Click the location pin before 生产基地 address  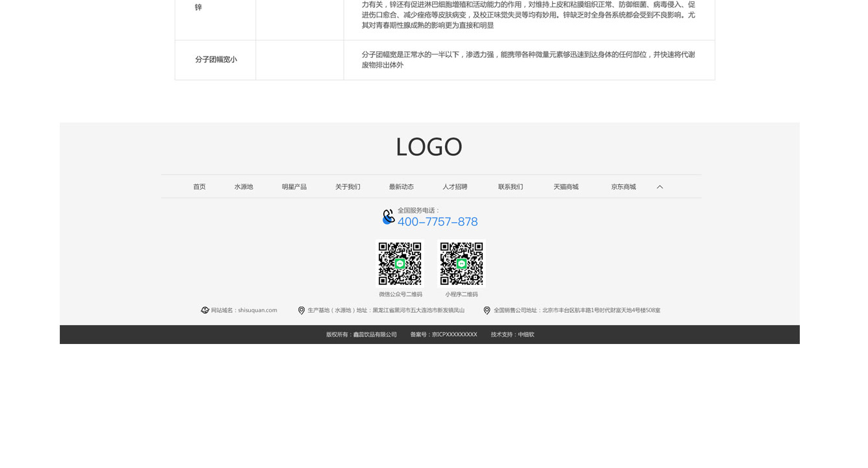coord(301,310)
